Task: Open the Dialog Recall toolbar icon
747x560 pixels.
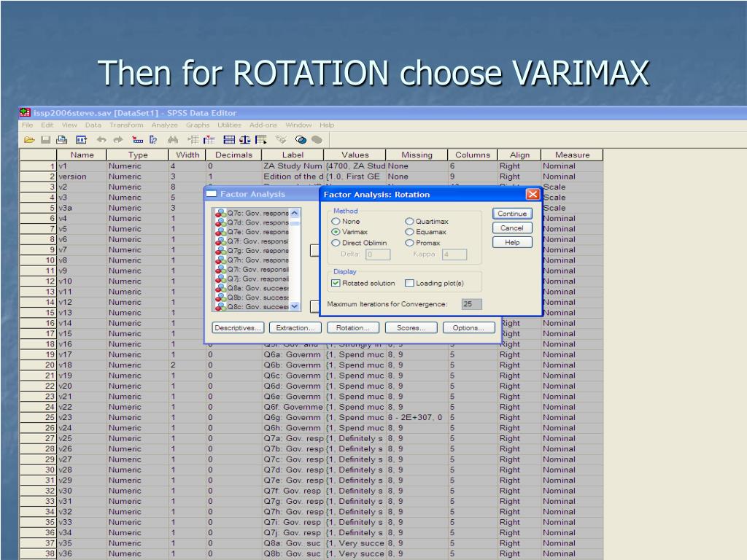Action: [82, 140]
